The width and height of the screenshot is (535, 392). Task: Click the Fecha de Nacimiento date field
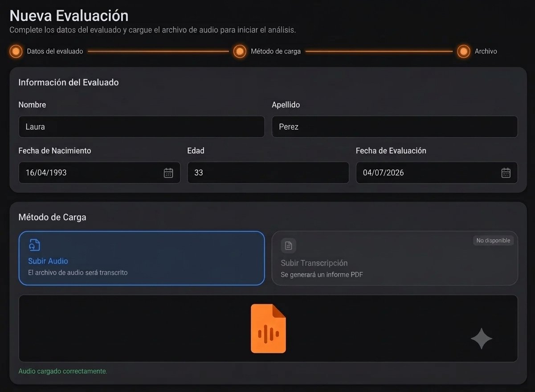click(x=99, y=172)
